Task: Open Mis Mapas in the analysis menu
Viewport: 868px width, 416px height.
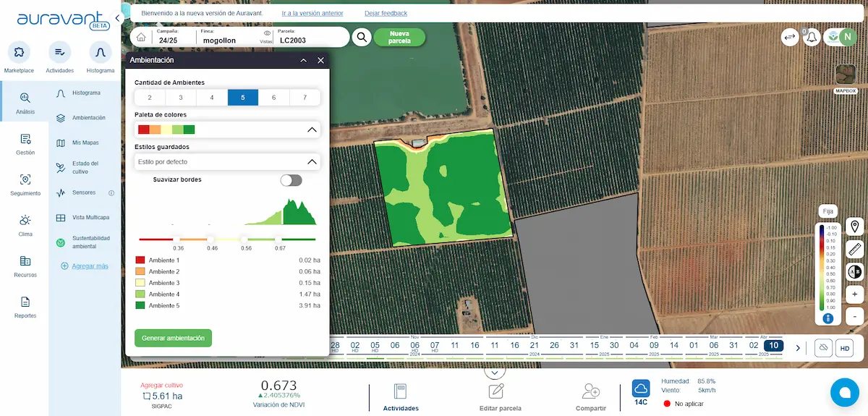Action: click(x=85, y=143)
